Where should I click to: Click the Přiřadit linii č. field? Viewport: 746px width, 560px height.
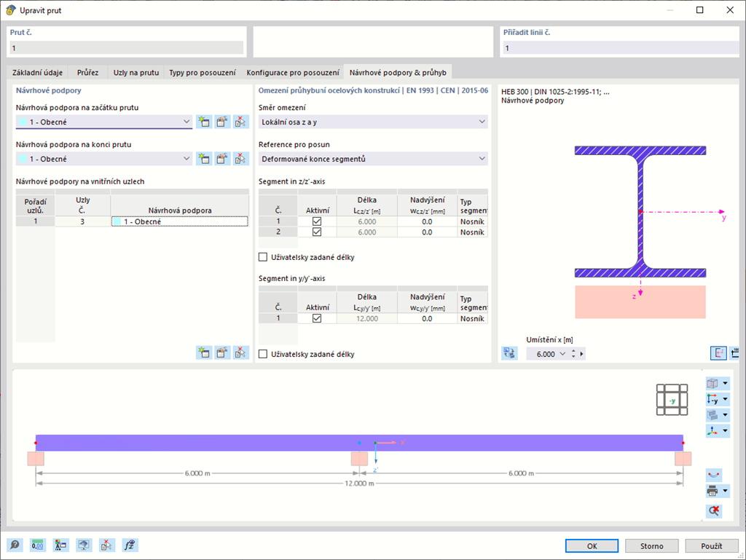tap(621, 47)
